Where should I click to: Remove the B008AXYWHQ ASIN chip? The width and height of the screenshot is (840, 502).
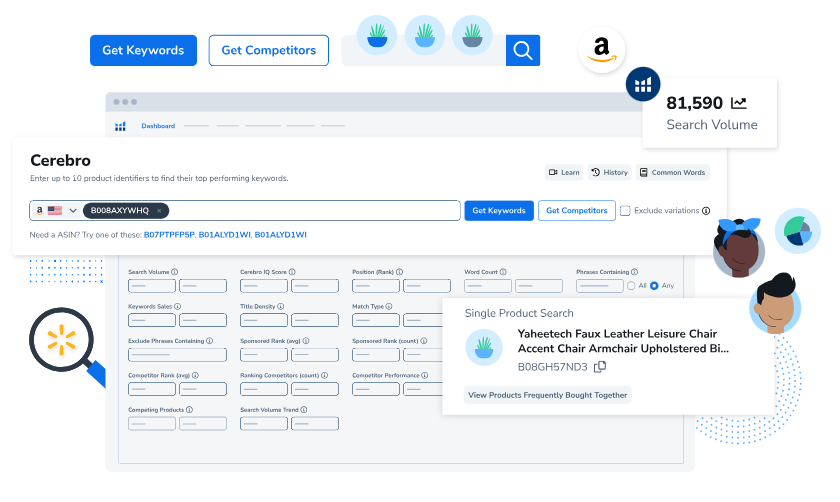tap(159, 211)
